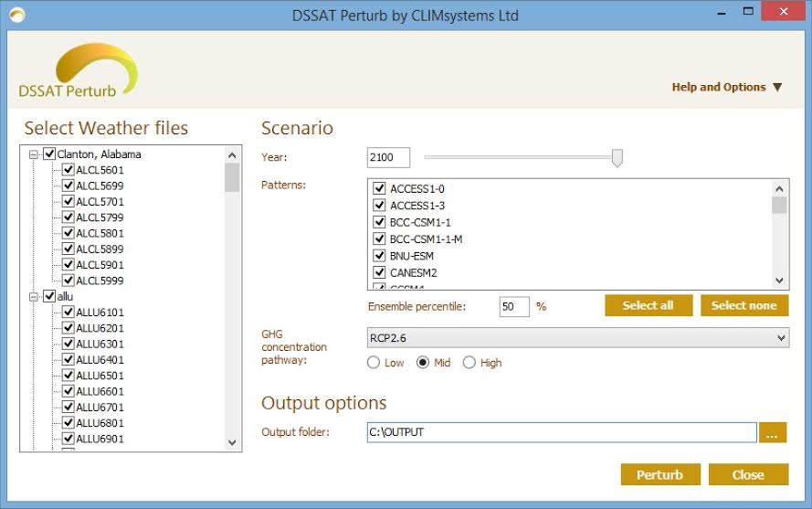Uncheck the BCC-CSM1-1 pattern
The image size is (812, 509).
pos(379,222)
